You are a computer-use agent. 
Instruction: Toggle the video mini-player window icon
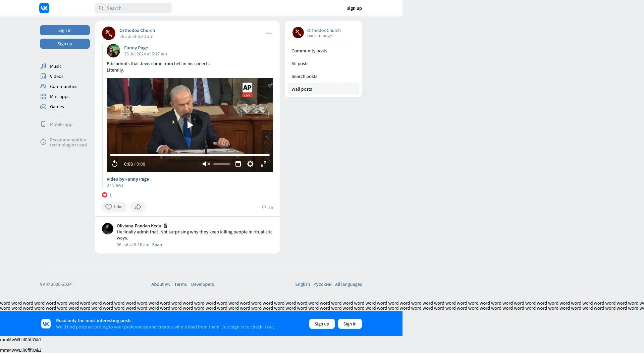pyautogui.click(x=238, y=164)
